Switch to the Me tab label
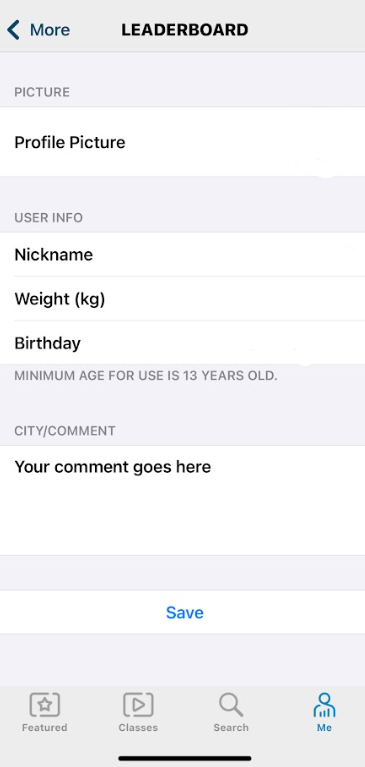 tap(324, 727)
